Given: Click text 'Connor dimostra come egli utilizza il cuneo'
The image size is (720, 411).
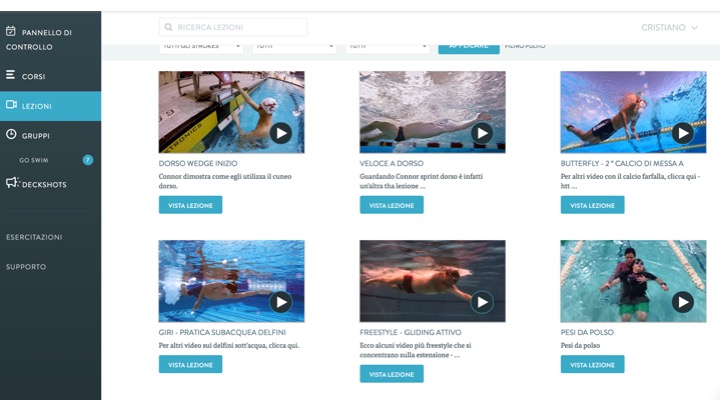Looking at the screenshot, I should coord(225,176).
